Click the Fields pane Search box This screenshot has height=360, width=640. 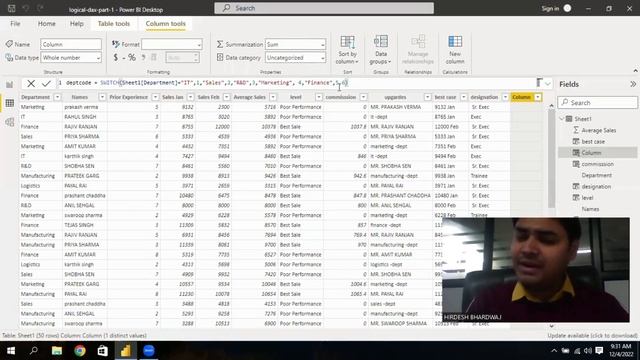[x=598, y=102]
